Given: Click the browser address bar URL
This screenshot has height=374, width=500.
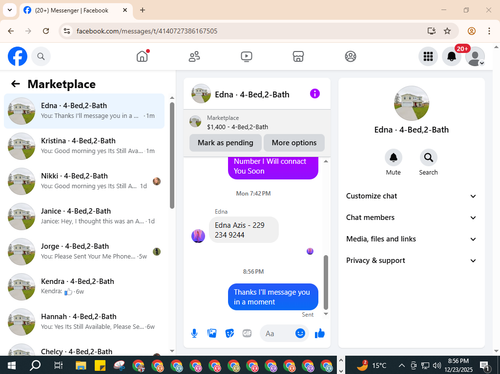Looking at the screenshot, I should click(x=147, y=31).
